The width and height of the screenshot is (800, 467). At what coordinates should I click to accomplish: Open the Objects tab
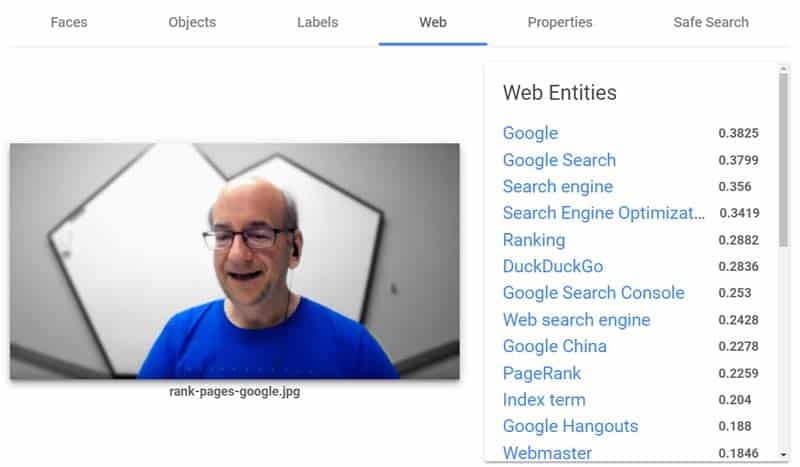click(192, 22)
